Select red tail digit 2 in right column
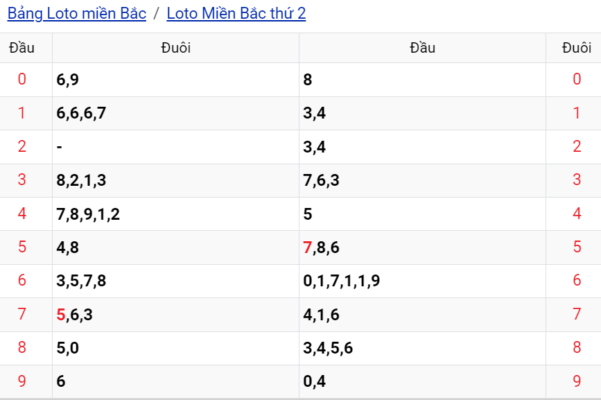 click(576, 147)
